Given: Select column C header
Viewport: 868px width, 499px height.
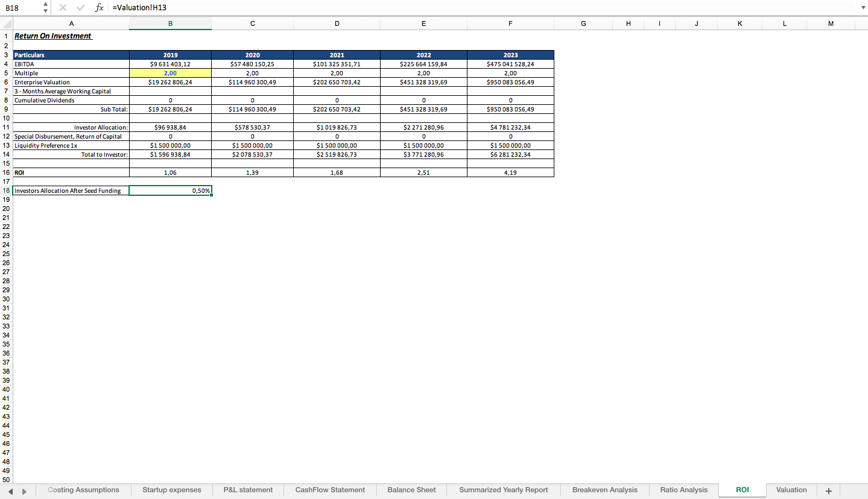Looking at the screenshot, I should (x=252, y=24).
